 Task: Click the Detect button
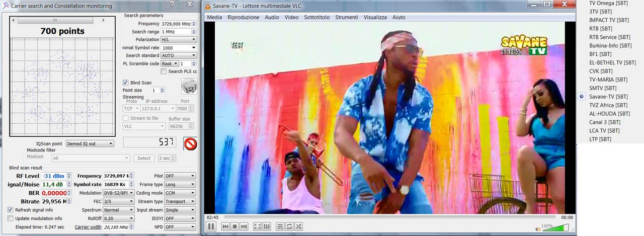[x=144, y=158]
